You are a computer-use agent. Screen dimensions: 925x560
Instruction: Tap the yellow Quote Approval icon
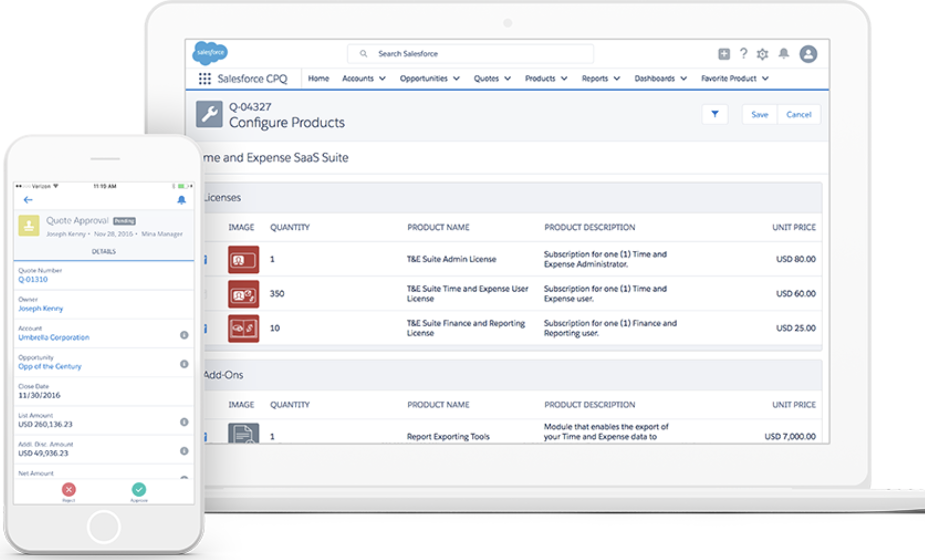pyautogui.click(x=29, y=226)
